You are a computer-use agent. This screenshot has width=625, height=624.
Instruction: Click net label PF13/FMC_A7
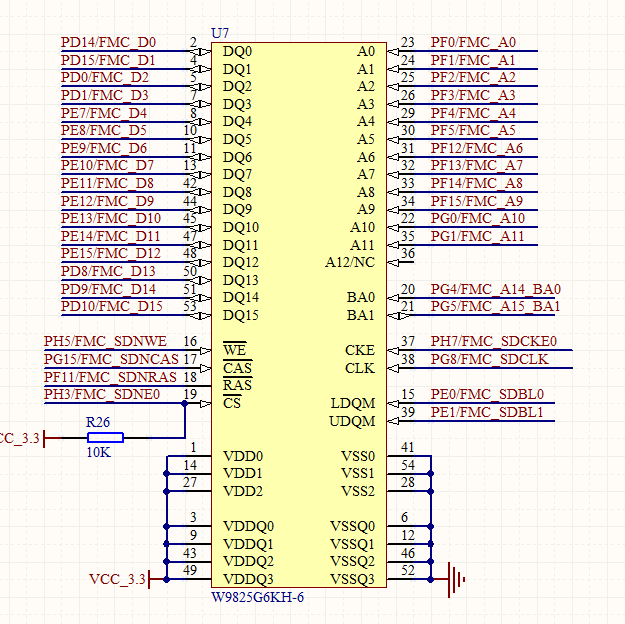click(477, 165)
